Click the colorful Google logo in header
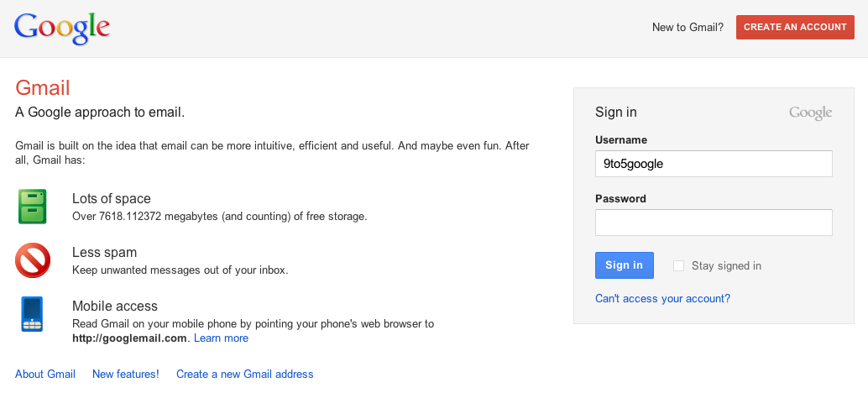The width and height of the screenshot is (868, 393). [x=62, y=29]
